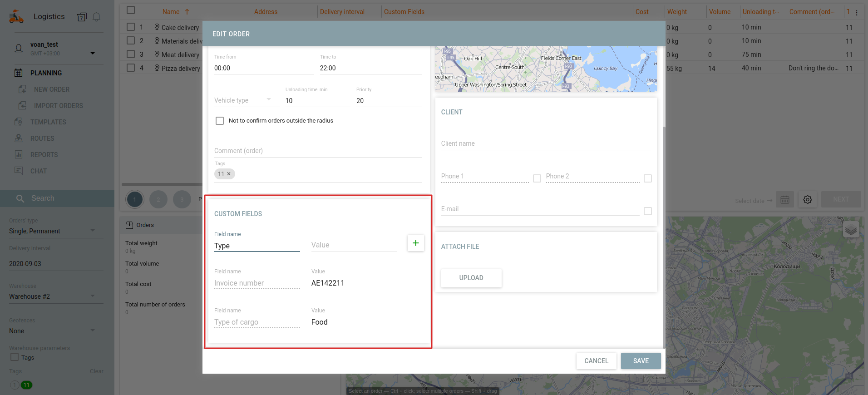This screenshot has width=868, height=395.
Task: Open the calendar date picker icon
Action: tap(784, 200)
